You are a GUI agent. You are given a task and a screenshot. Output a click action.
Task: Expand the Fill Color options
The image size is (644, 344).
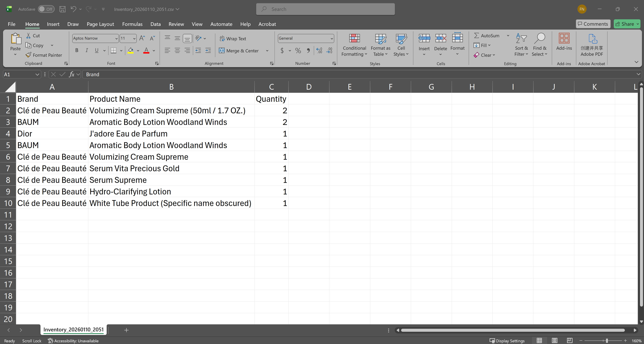click(138, 51)
